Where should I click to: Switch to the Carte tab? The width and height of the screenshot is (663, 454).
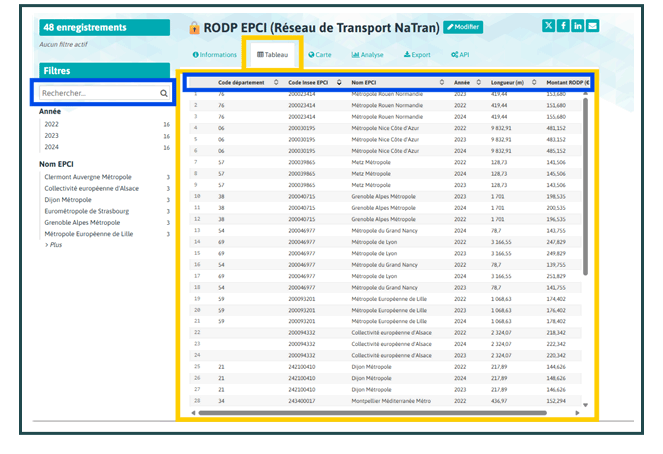click(320, 55)
